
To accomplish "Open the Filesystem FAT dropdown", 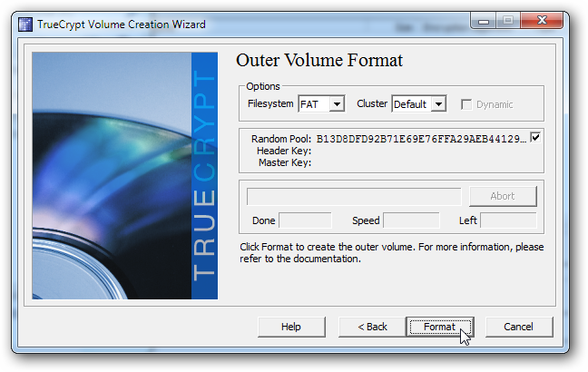I will [321, 103].
